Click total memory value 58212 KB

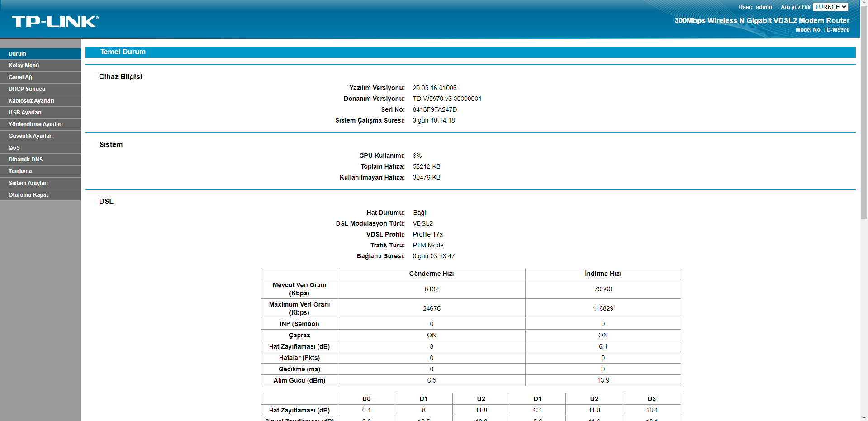[x=427, y=166]
